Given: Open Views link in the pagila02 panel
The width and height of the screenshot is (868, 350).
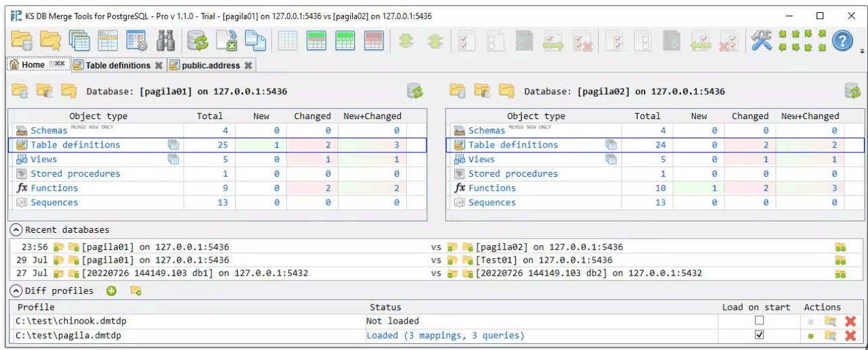Looking at the screenshot, I should click(481, 159).
